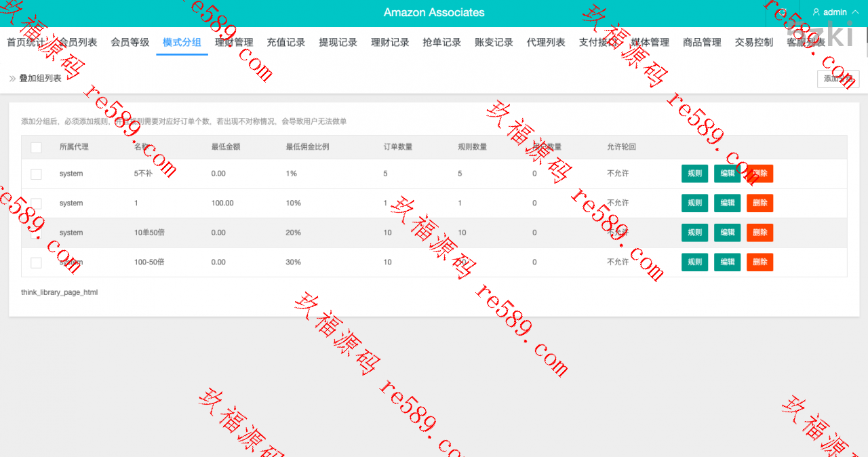The image size is (868, 457).
Task: Open 规则 for the 5不补 group
Action: click(694, 174)
